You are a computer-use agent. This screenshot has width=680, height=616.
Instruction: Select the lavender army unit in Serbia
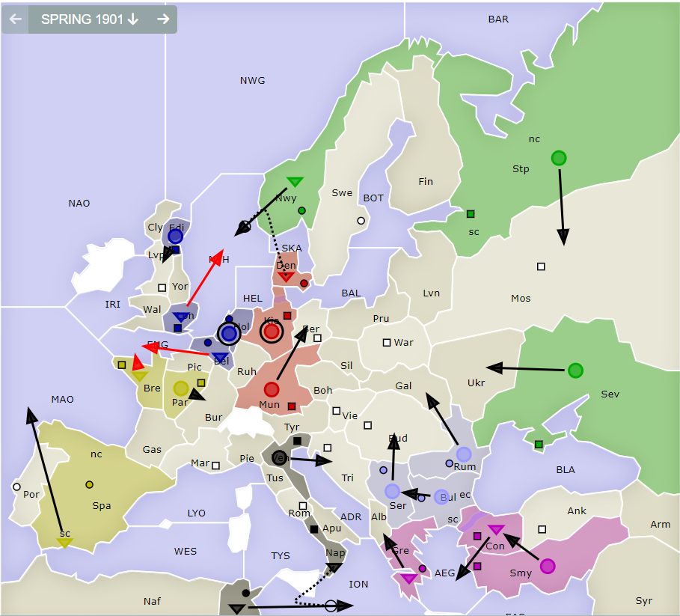point(393,491)
